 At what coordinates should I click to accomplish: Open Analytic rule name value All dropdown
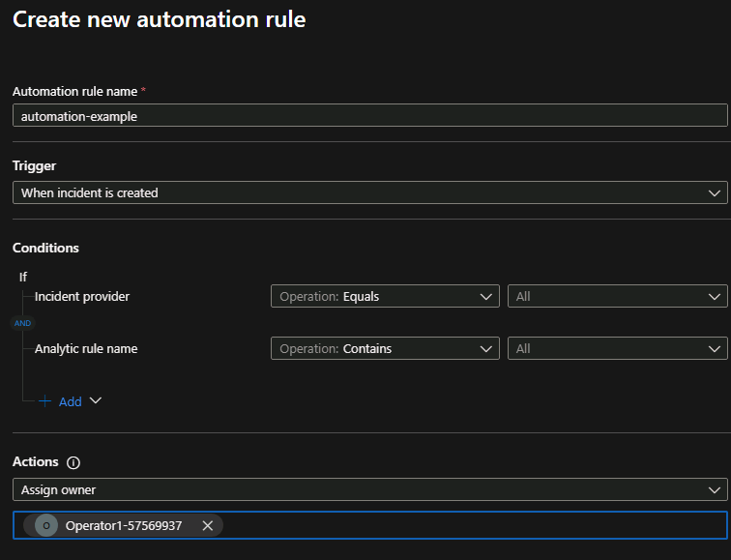(617, 349)
